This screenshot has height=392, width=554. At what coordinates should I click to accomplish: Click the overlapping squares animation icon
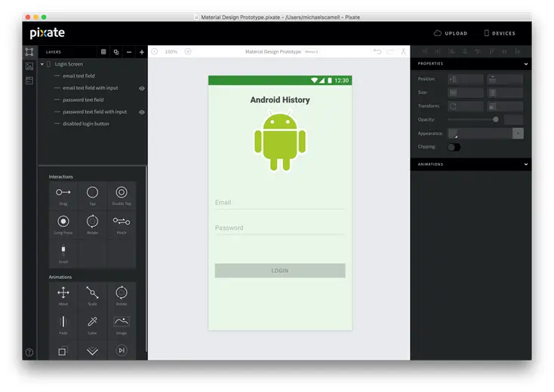pos(62,351)
